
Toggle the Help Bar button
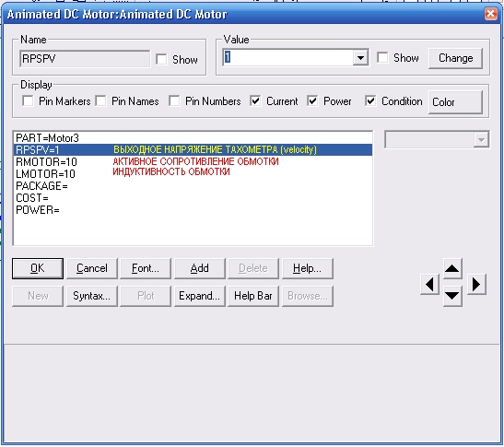pos(253,296)
